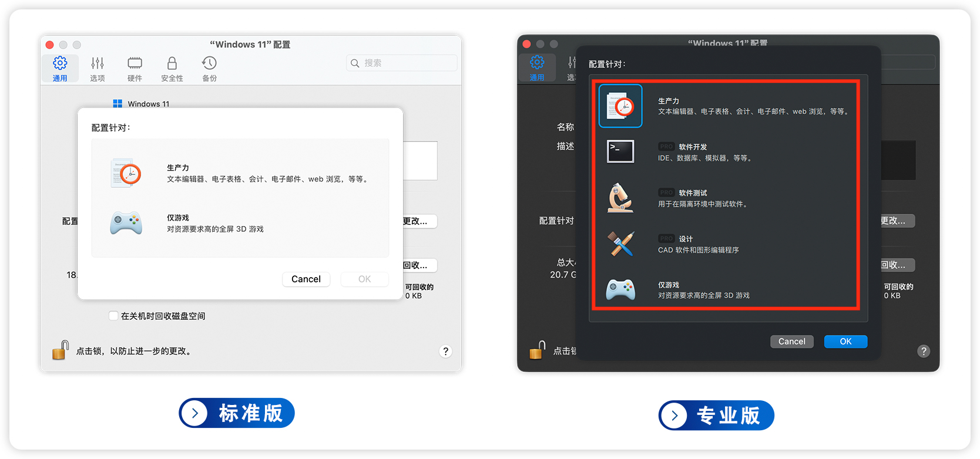Choose the Productivity icon in light dialog
The width and height of the screenshot is (980, 459).
point(126,173)
